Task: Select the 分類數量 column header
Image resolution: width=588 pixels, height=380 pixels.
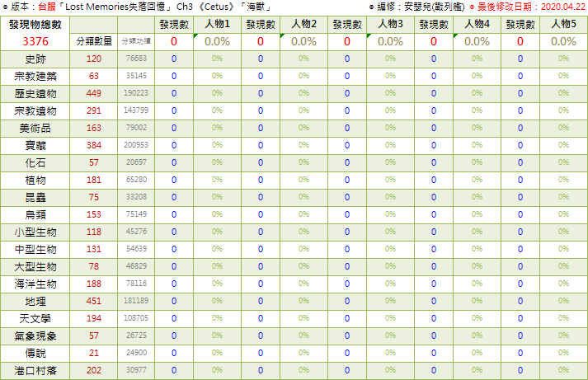Action: [94, 41]
